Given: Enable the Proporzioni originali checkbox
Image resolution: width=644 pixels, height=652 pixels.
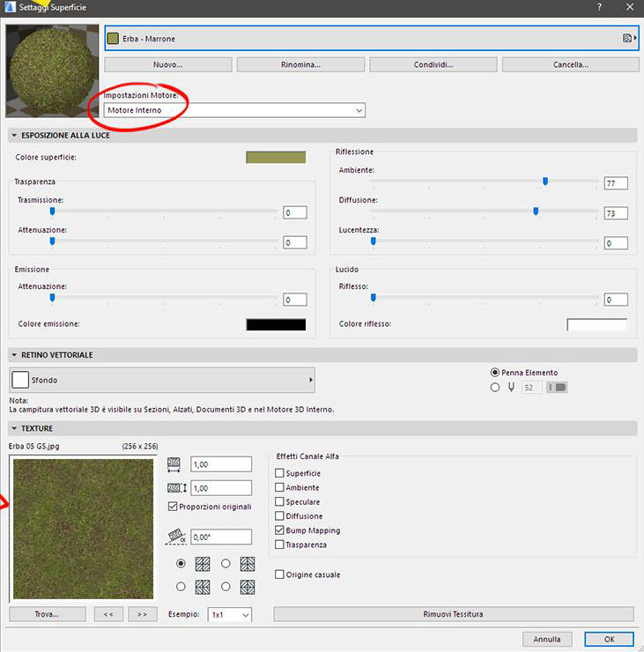Looking at the screenshot, I should [x=173, y=507].
